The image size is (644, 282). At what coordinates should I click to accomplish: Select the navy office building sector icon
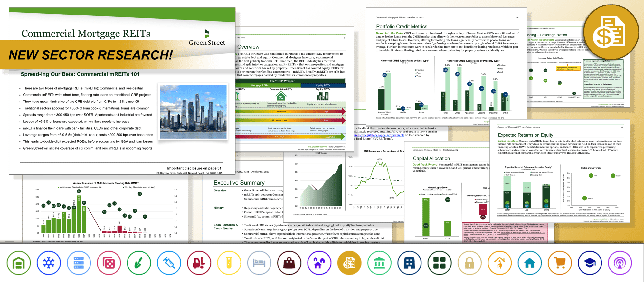pos(409,263)
